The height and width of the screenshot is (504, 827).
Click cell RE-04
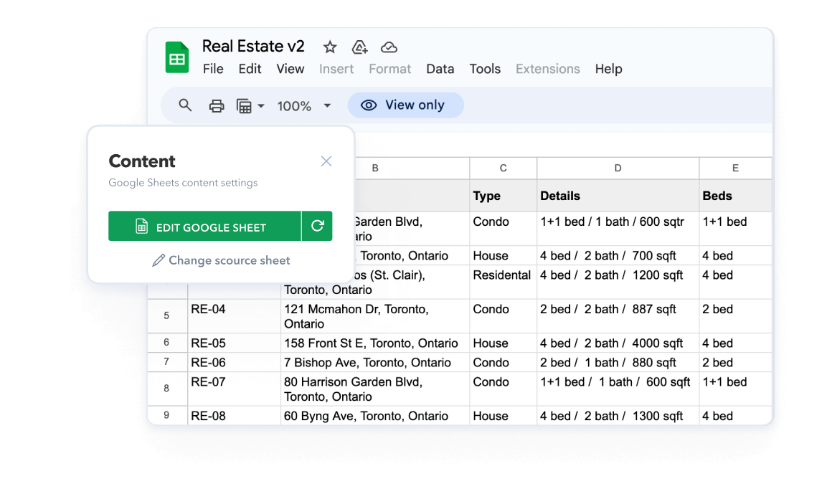coord(234,315)
